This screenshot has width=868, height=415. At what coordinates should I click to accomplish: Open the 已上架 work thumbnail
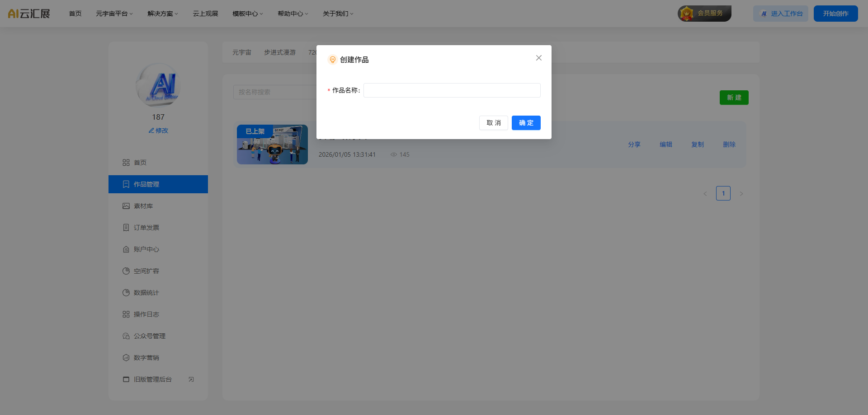[272, 145]
